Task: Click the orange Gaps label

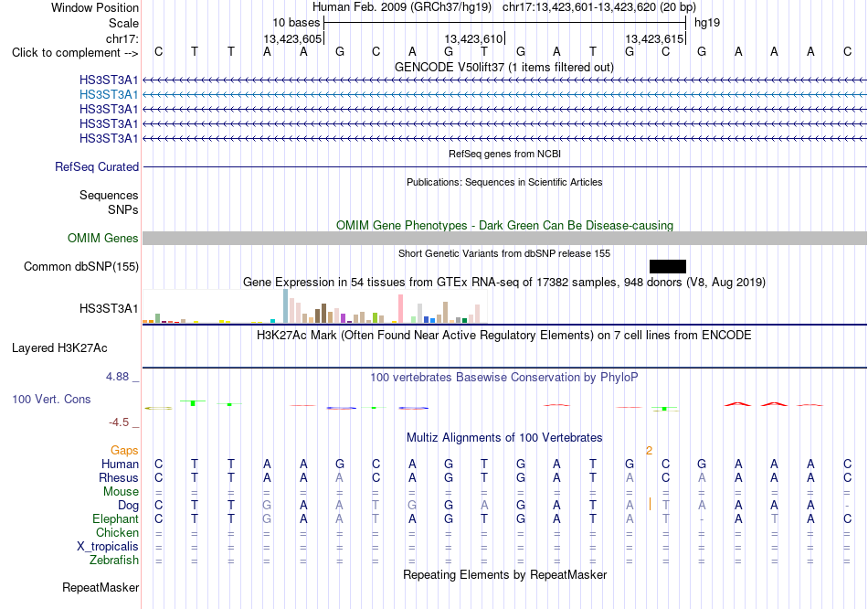Action: pyautogui.click(x=124, y=451)
